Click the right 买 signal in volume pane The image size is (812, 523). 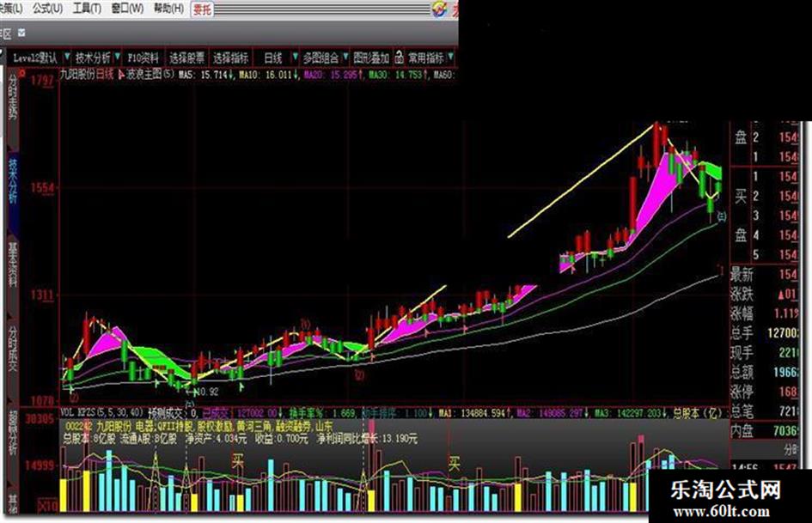click(x=455, y=463)
